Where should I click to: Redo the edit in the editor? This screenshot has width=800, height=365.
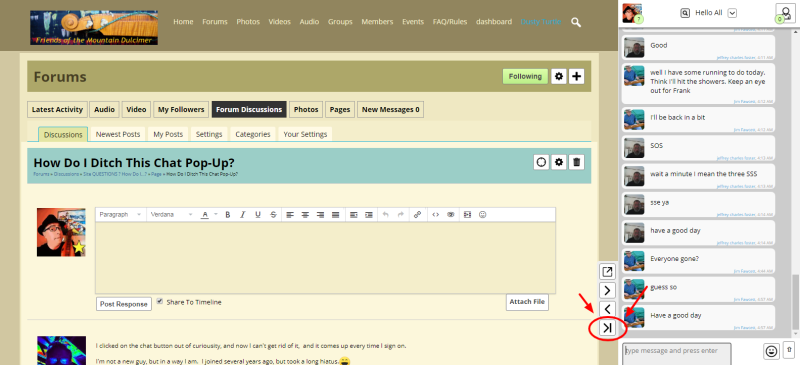point(401,215)
